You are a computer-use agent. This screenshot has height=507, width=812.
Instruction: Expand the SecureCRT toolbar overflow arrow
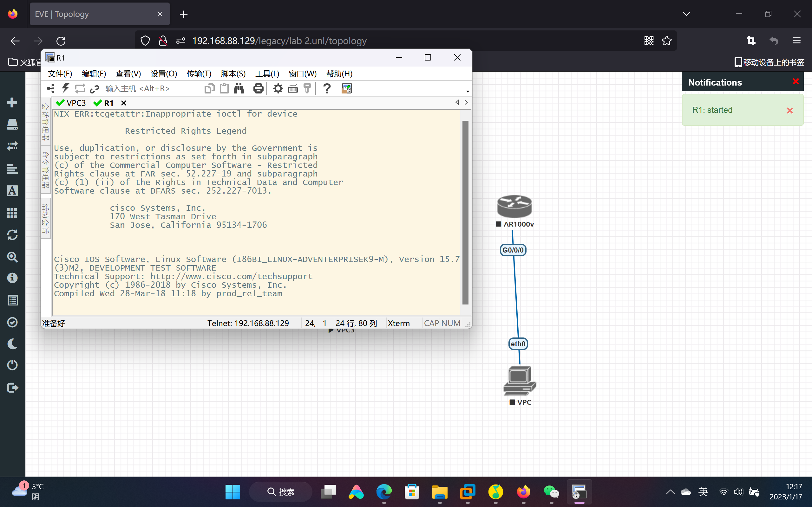(x=468, y=91)
